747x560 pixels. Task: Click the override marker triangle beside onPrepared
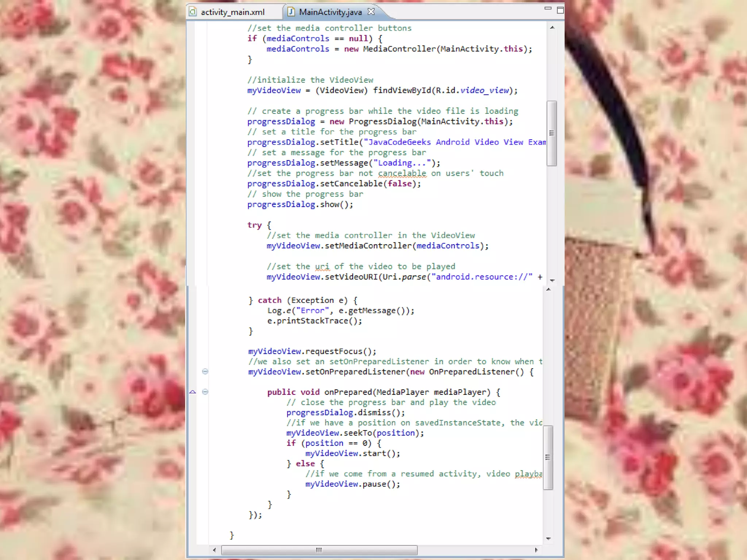(193, 392)
